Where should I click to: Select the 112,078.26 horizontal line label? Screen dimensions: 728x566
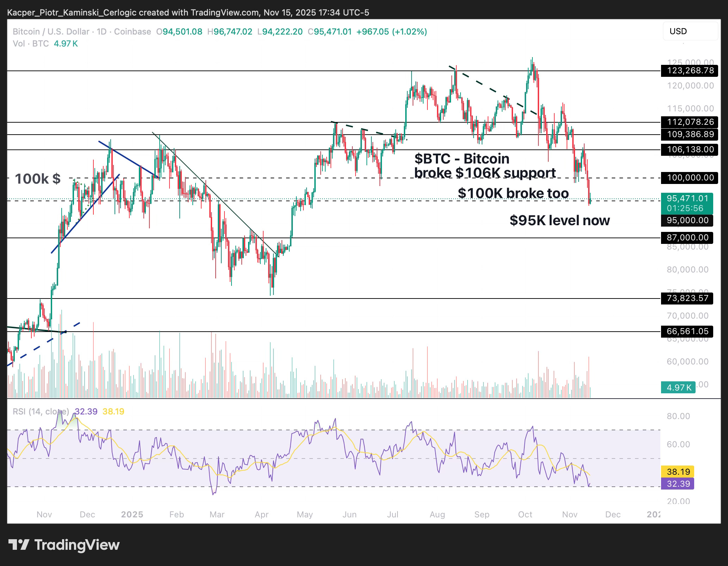click(x=690, y=122)
